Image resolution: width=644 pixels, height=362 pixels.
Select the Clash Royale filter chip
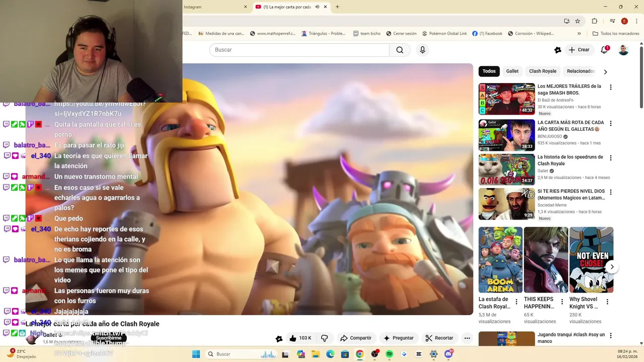coord(542,71)
